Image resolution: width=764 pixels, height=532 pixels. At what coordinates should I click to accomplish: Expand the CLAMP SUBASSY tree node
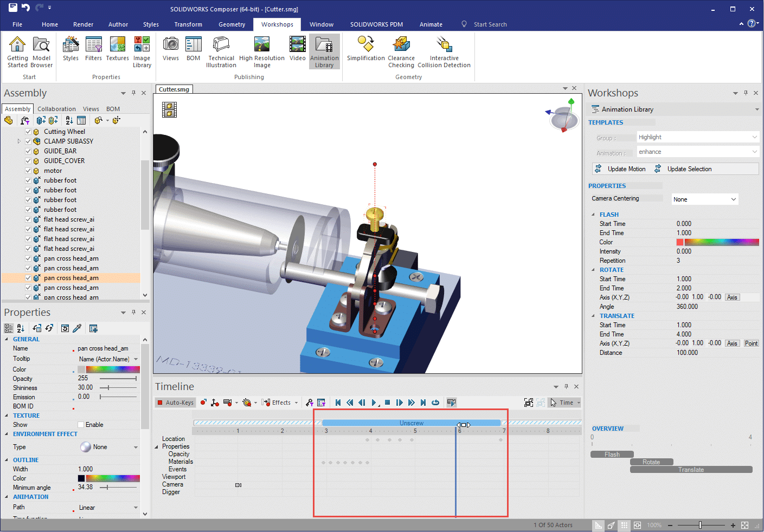coord(19,141)
